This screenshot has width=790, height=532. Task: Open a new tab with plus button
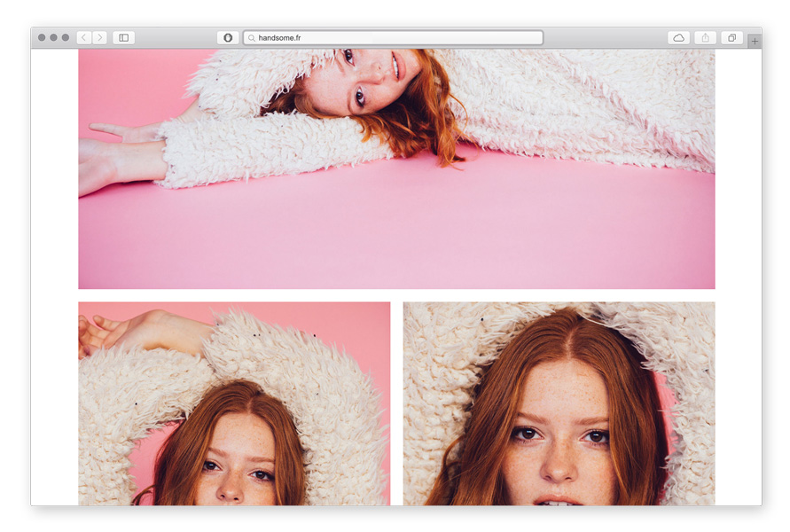coord(754,41)
